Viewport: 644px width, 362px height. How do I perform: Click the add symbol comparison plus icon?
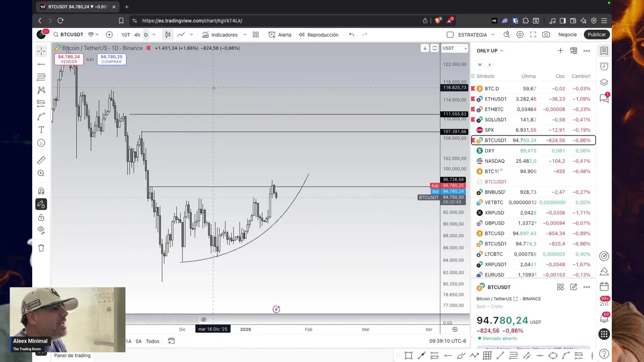point(109,35)
